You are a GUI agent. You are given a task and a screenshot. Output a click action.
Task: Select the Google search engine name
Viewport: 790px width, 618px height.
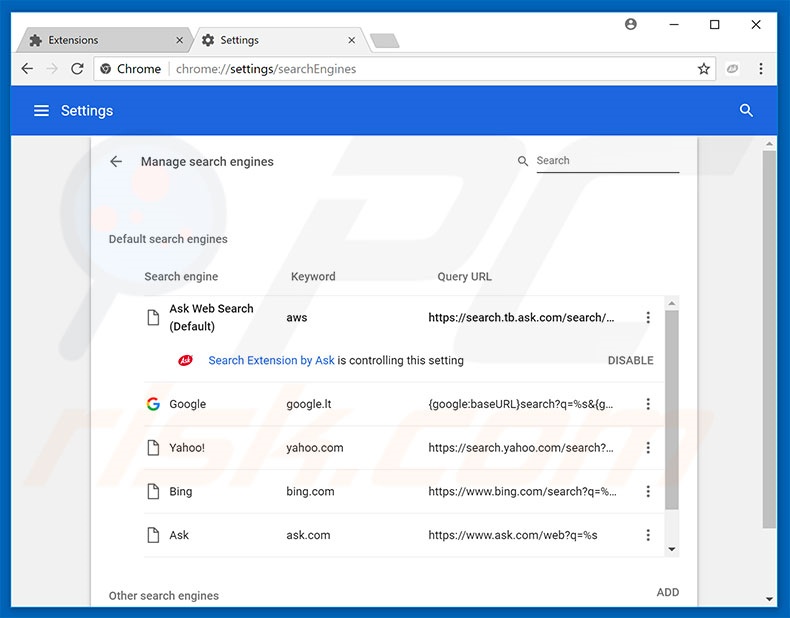point(187,404)
